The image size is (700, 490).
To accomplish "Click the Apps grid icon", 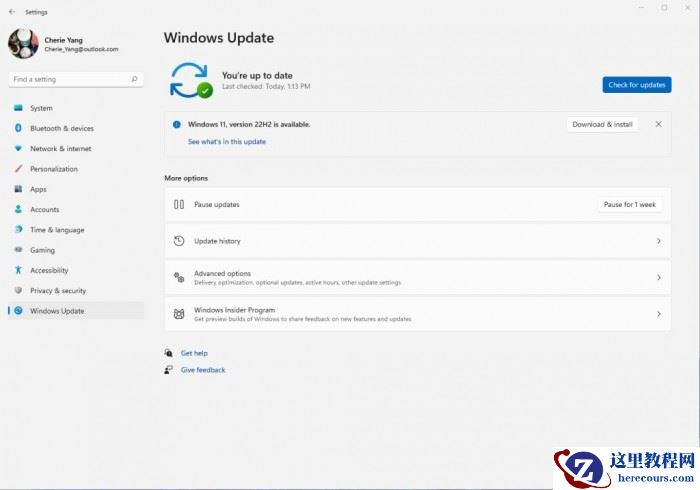I will 18,189.
